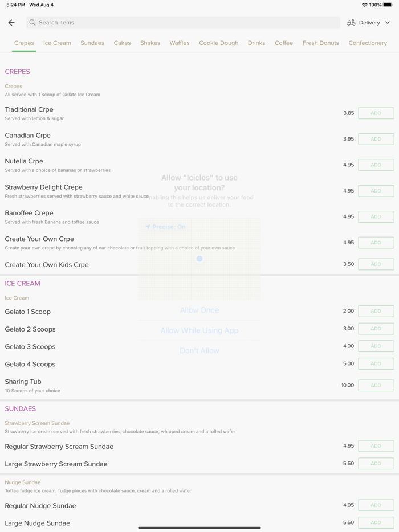399x532 pixels.
Task: Open the Waffles tab
Action: tap(180, 43)
